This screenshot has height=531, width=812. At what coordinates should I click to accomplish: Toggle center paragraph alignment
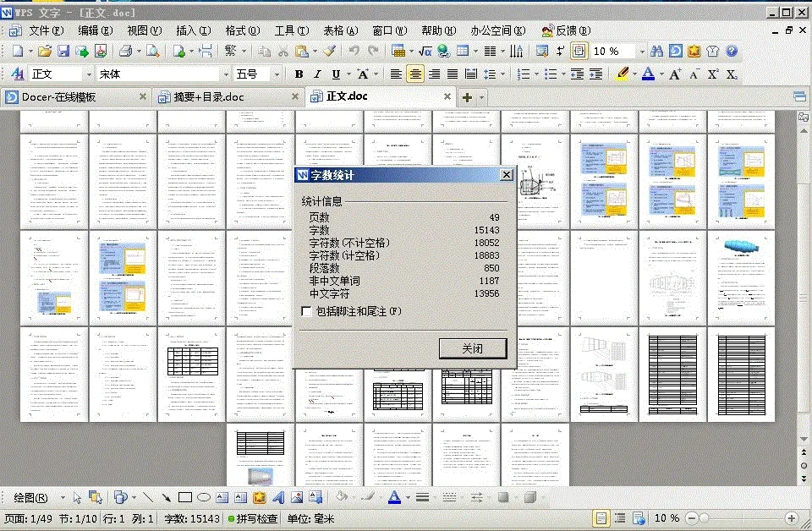pos(414,74)
